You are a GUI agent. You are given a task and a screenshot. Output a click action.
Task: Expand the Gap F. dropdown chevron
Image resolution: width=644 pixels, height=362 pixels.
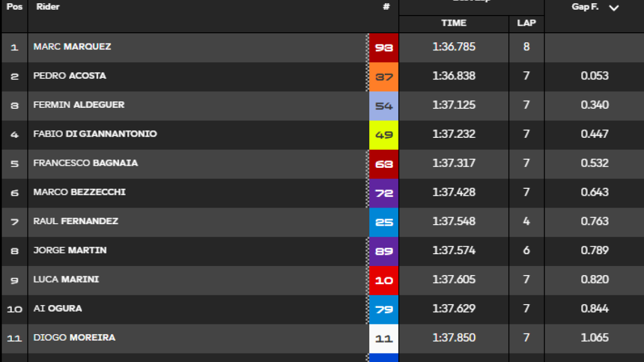click(614, 8)
